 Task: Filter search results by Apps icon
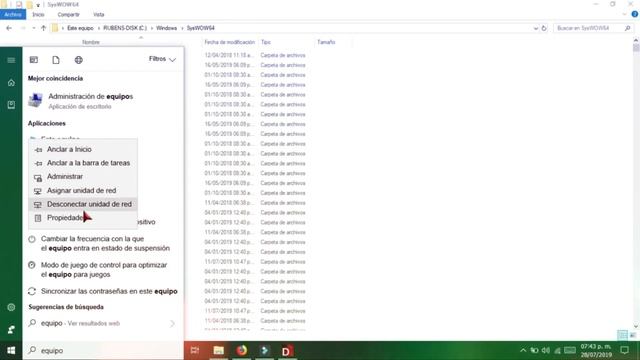[x=34, y=60]
